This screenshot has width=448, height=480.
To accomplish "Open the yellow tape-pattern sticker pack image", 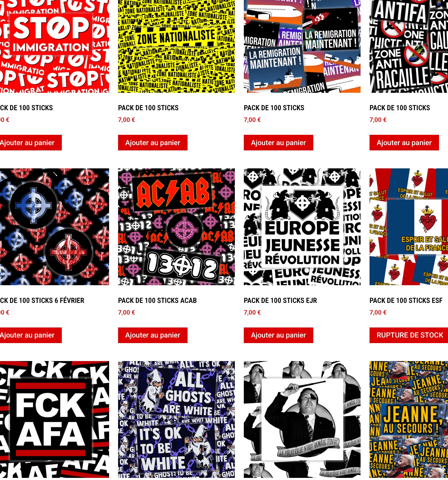I will [176, 46].
